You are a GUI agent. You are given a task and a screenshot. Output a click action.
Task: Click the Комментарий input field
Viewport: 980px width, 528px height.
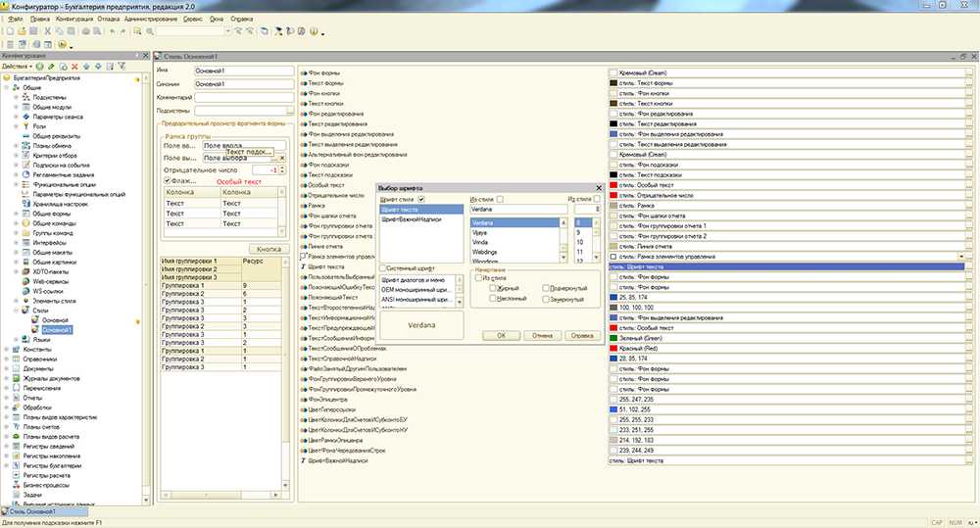pos(245,98)
